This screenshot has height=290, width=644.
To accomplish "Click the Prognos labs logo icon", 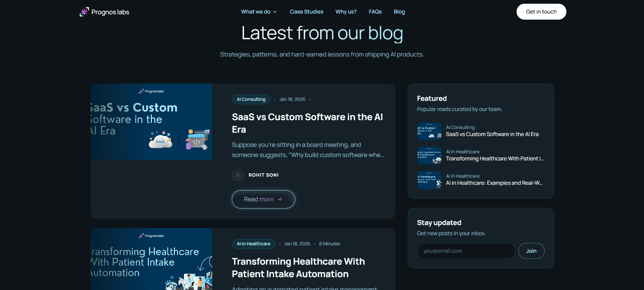I will click(x=84, y=12).
